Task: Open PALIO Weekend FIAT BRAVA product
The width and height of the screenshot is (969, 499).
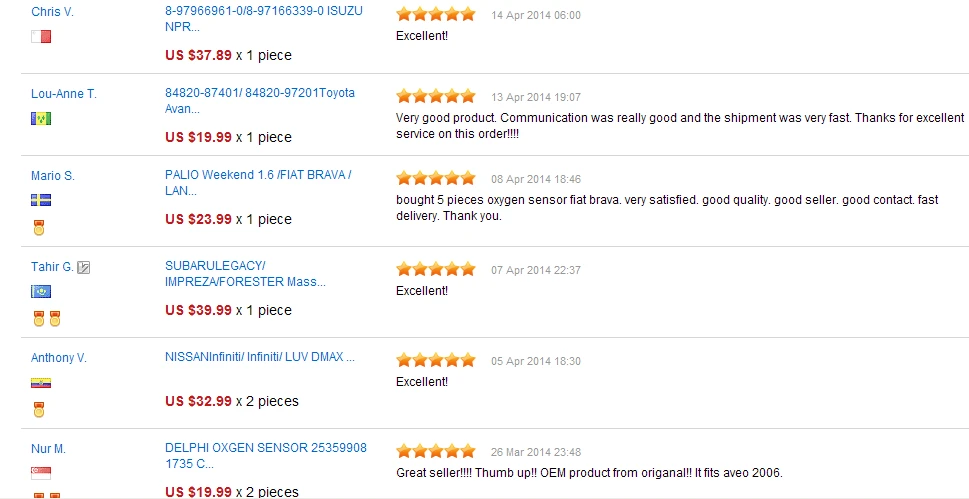Action: coord(258,182)
